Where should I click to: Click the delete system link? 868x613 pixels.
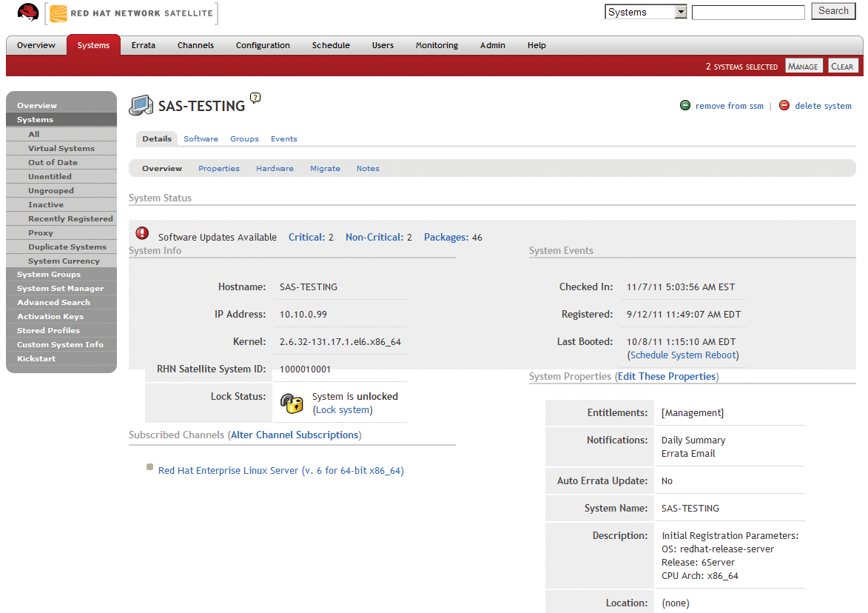(823, 106)
